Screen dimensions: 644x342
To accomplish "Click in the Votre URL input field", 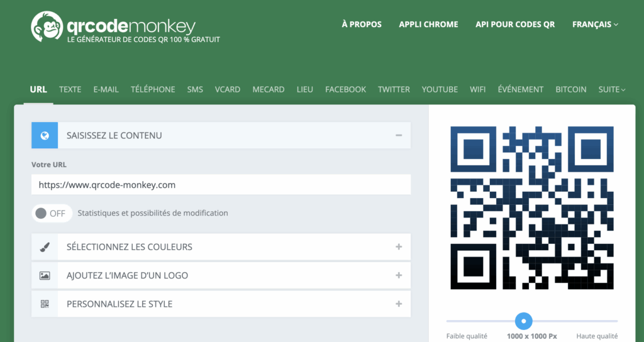I will coord(221,185).
